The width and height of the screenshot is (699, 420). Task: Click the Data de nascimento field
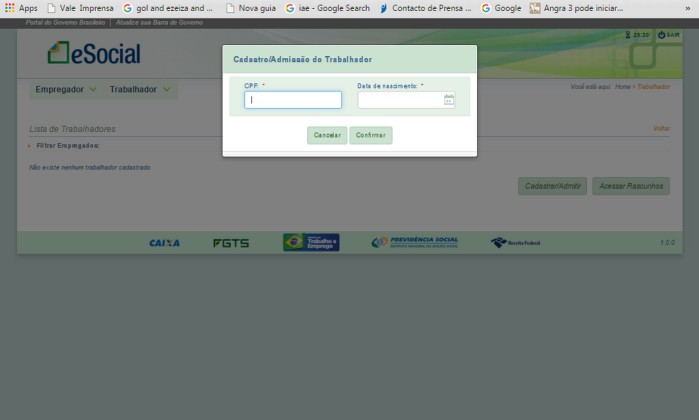click(x=400, y=100)
